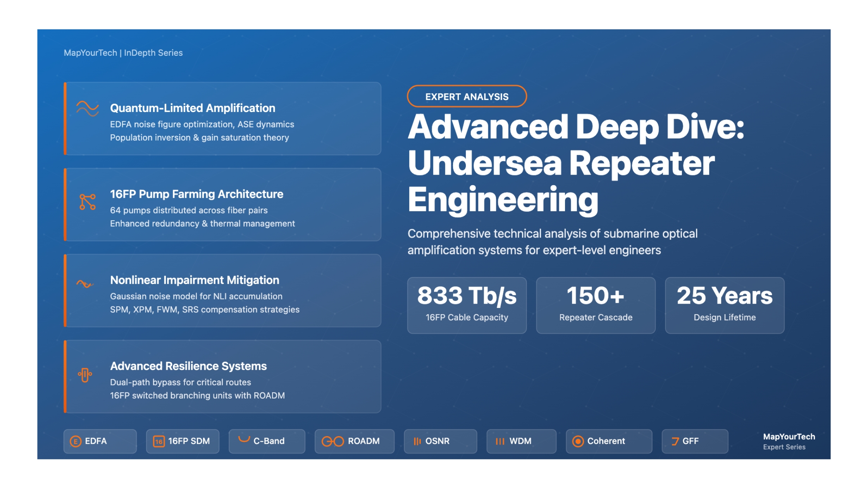Select the Coherent tag label
Screen dimensions: 868x488
coord(606,441)
